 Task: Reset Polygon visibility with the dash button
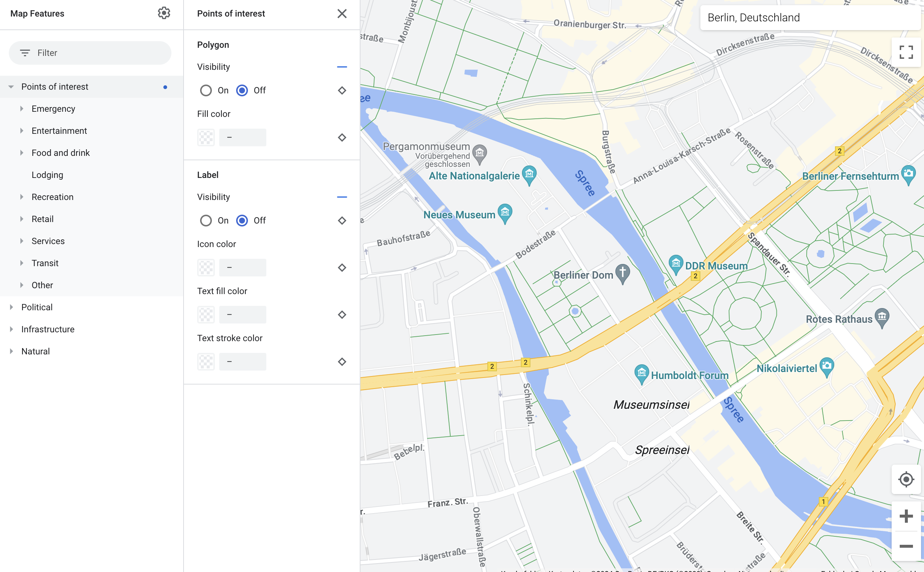click(342, 67)
